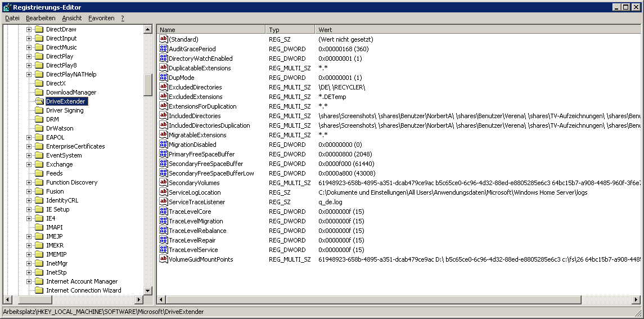Click the Driver Signing folder icon

[x=39, y=110]
